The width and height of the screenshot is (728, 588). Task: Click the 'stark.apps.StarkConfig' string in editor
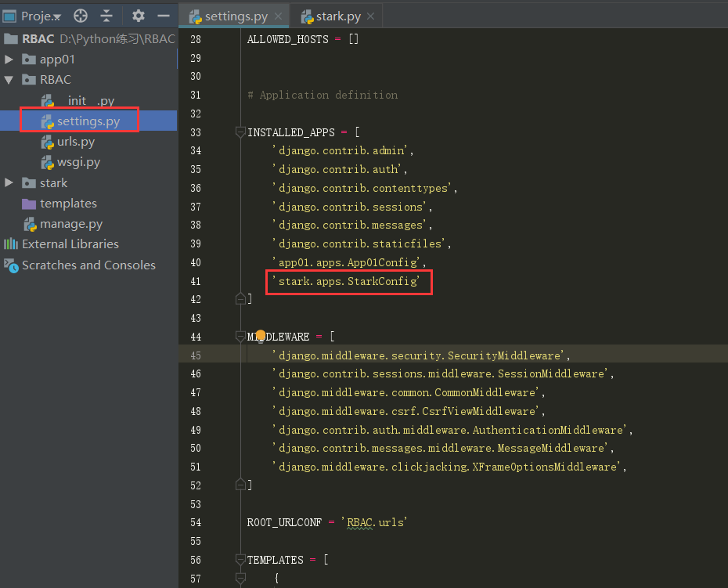pyautogui.click(x=346, y=281)
